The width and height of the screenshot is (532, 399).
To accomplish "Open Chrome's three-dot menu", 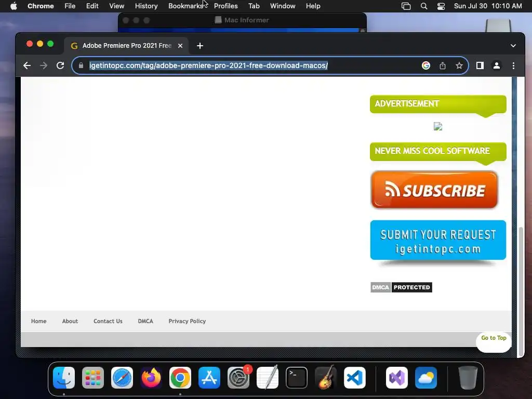I will click(x=513, y=65).
